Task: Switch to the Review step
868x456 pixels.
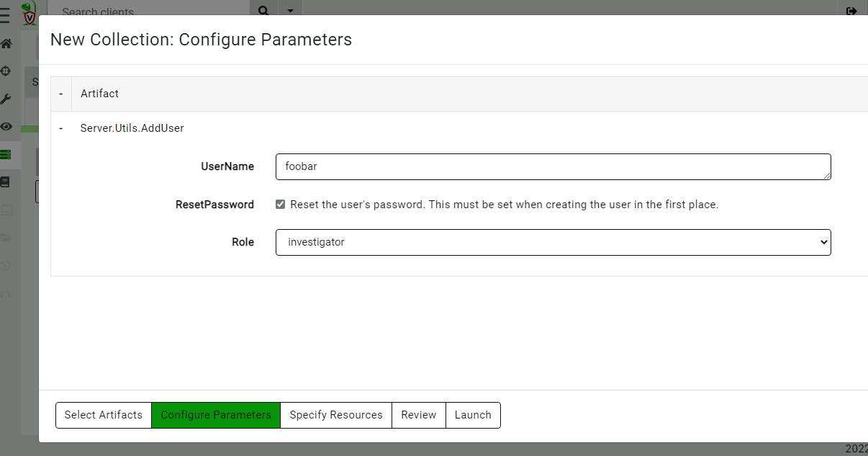Action: [418, 415]
